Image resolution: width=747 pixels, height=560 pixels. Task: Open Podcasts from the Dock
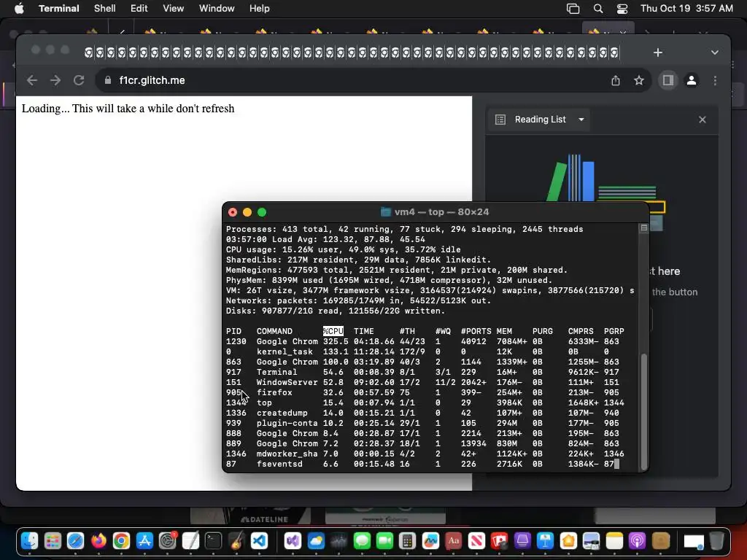637,542
